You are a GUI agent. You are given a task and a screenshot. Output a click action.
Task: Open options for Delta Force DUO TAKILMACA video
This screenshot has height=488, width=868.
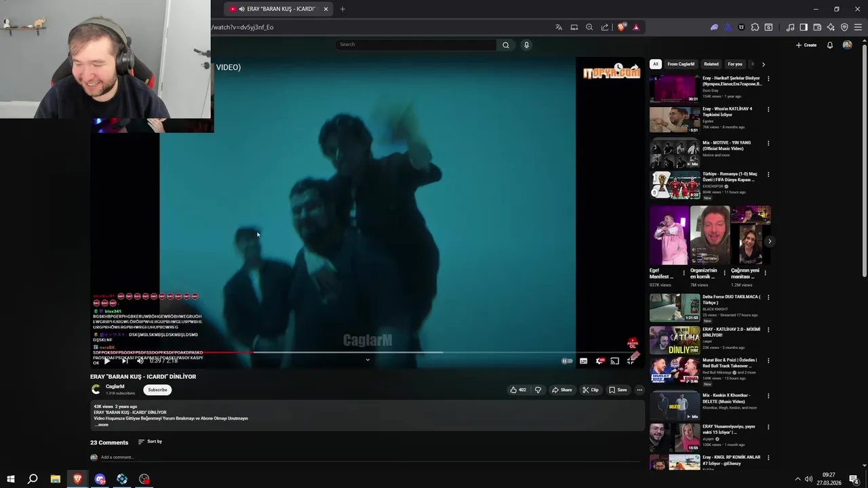(768, 298)
